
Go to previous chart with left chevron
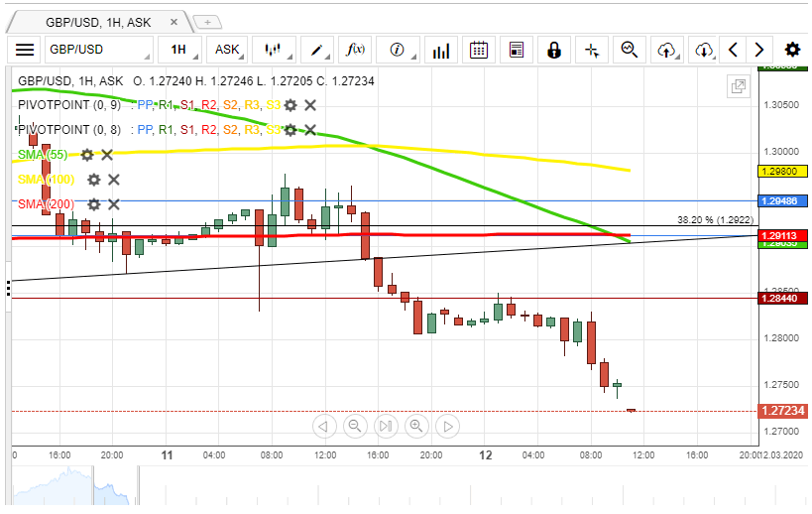coord(733,50)
